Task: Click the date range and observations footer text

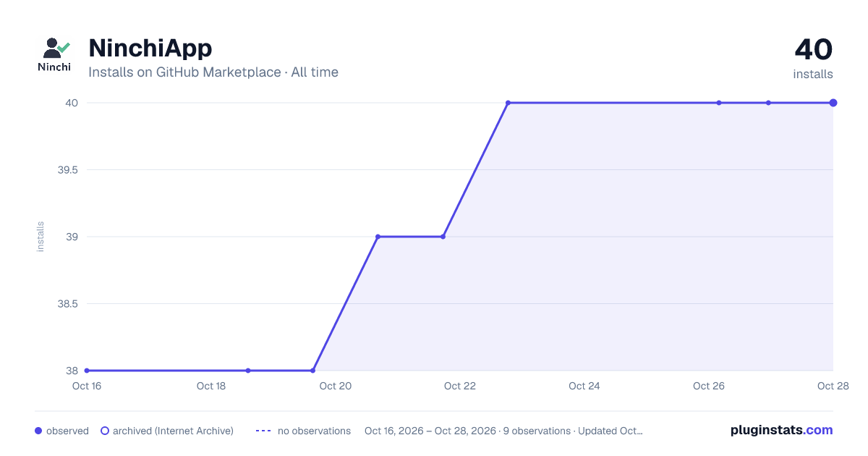Action: pyautogui.click(x=503, y=431)
